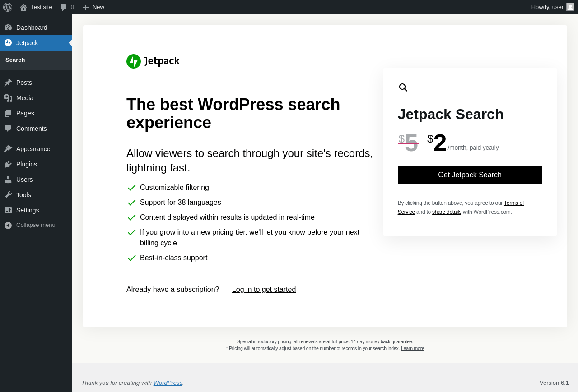Click the Tools wrench icon
Screen dimensions: 578x392
coord(8,195)
